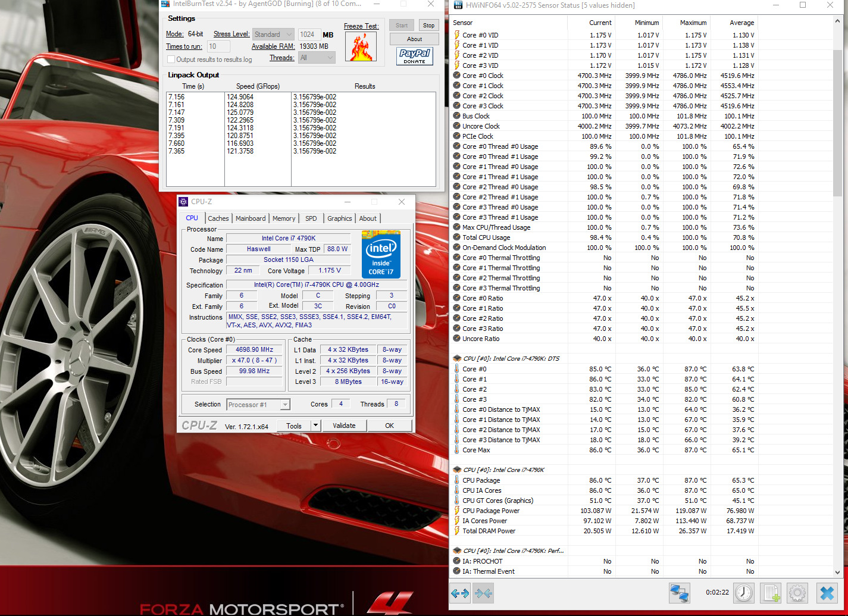Select the 124.9064 speed result in Linpack Output
848x616 pixels.
240,97
